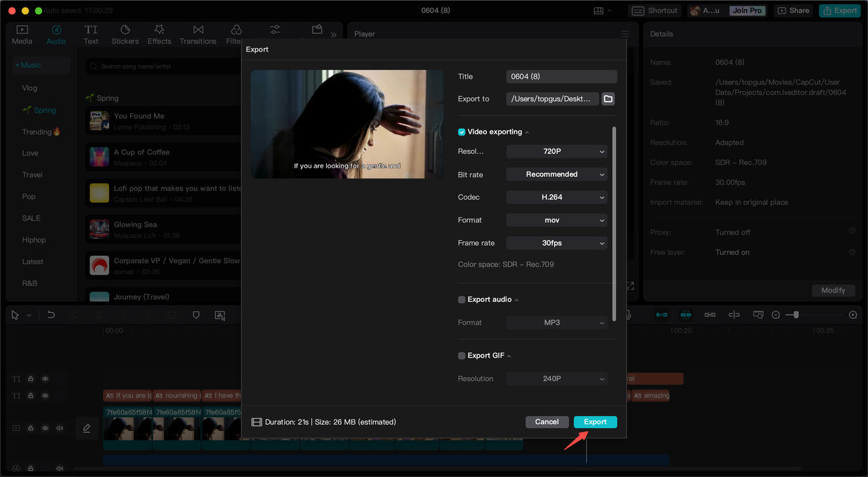
Task: Switch to the Effects tab
Action: tap(159, 35)
